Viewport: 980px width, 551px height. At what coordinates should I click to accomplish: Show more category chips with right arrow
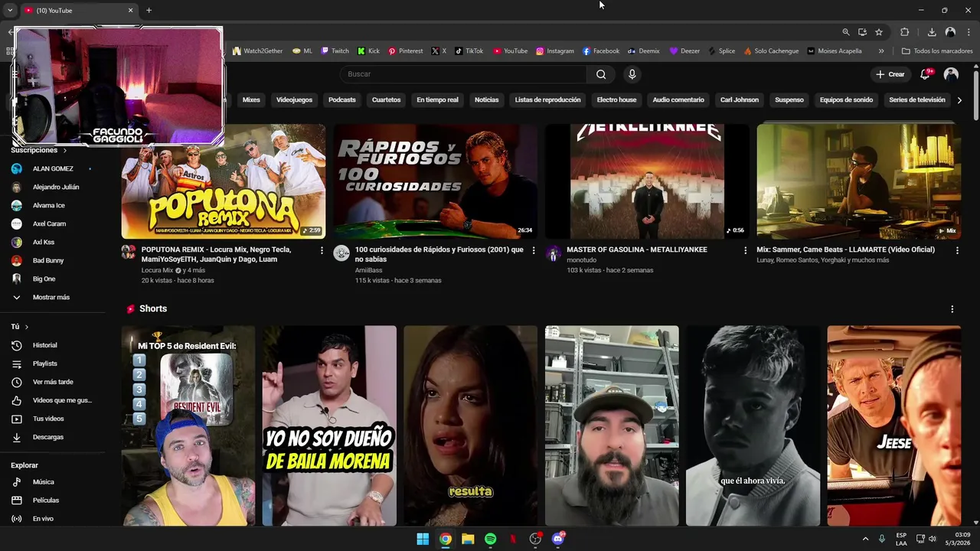[x=959, y=100]
